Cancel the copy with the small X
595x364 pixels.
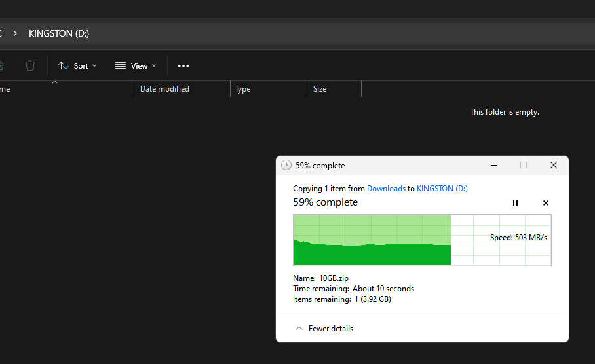tap(546, 203)
